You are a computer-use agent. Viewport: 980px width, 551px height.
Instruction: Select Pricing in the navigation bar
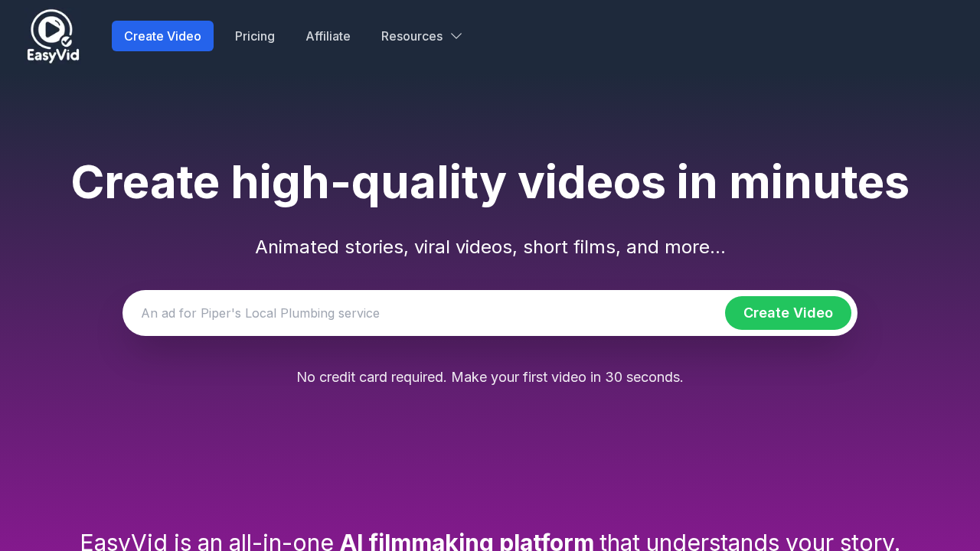(255, 36)
